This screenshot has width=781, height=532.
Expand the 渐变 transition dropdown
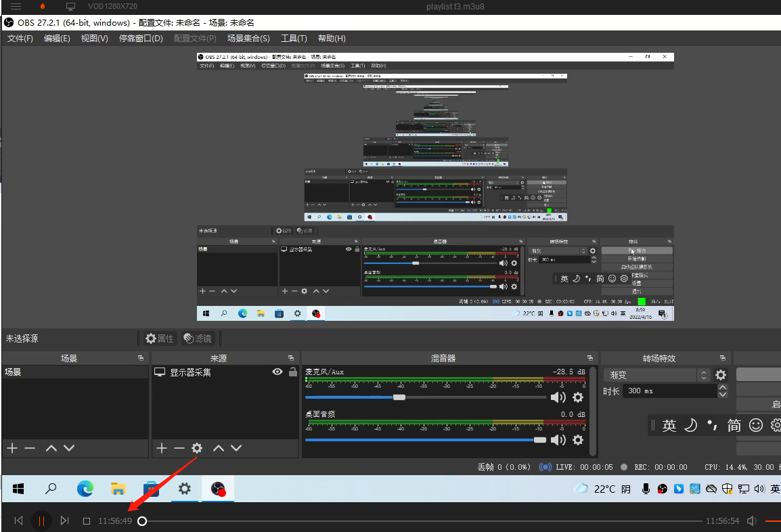point(704,375)
